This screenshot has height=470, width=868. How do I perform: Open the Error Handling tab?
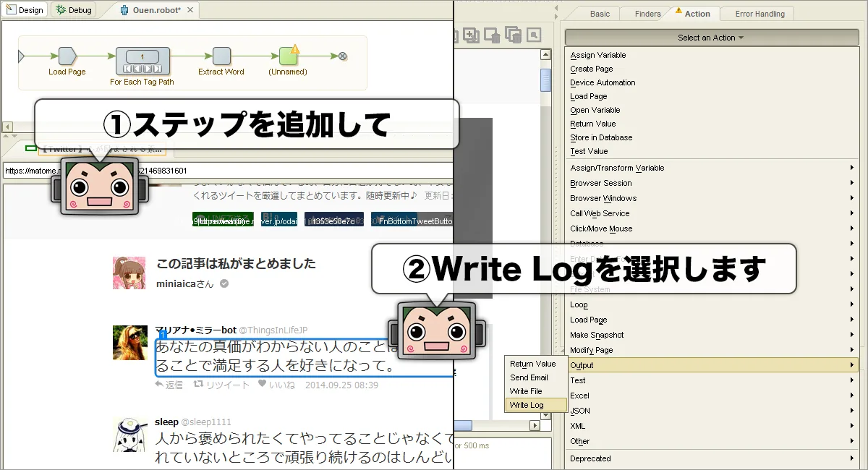tap(759, 14)
